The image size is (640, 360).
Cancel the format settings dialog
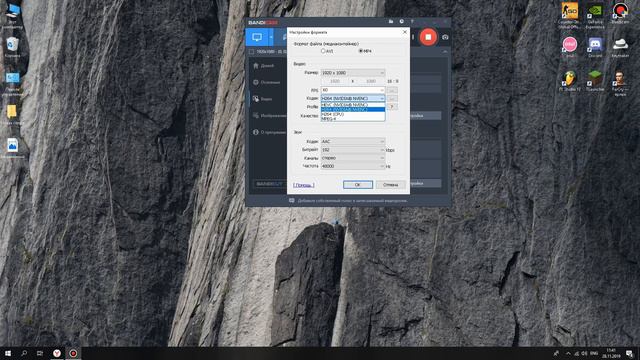[x=390, y=185]
